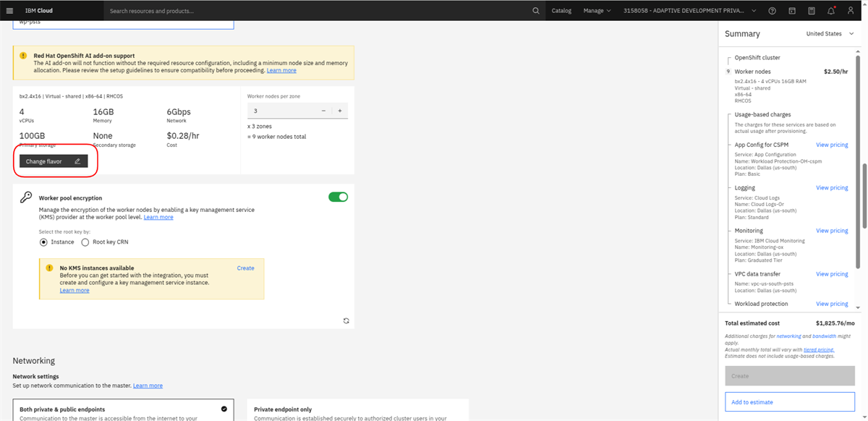Click the Add to estimate button
868x421 pixels.
point(790,402)
